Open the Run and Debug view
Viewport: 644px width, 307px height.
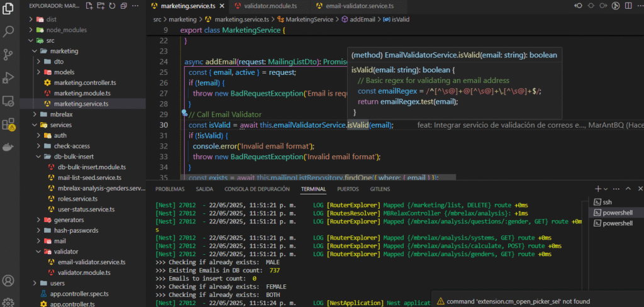click(9, 77)
